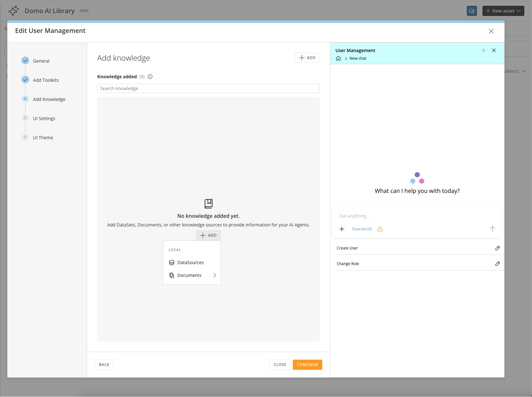Send the message with the up arrow
532x397 pixels.
[492, 229]
